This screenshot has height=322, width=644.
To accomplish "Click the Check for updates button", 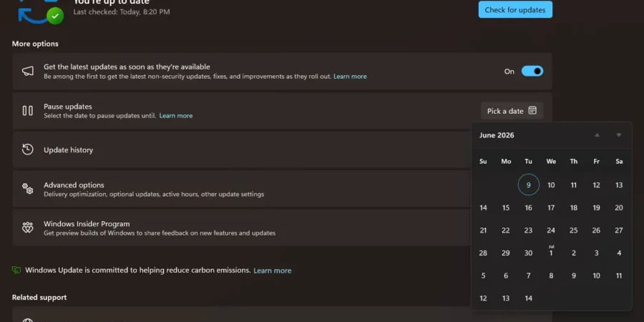I will [515, 10].
